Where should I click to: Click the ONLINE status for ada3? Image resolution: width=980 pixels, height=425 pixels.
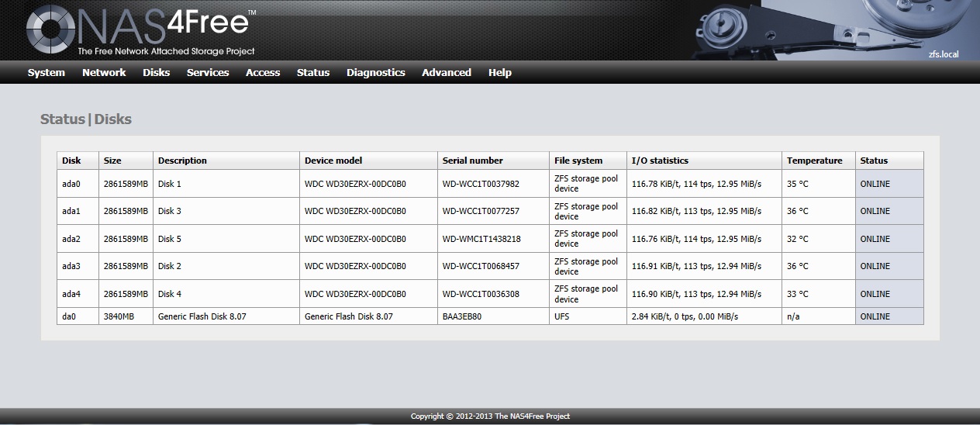pos(875,266)
